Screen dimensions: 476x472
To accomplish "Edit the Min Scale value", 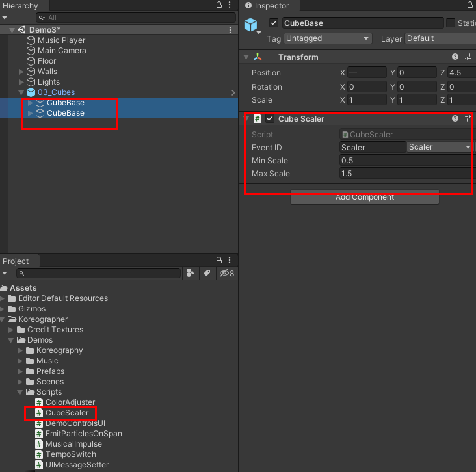I will click(x=406, y=161).
